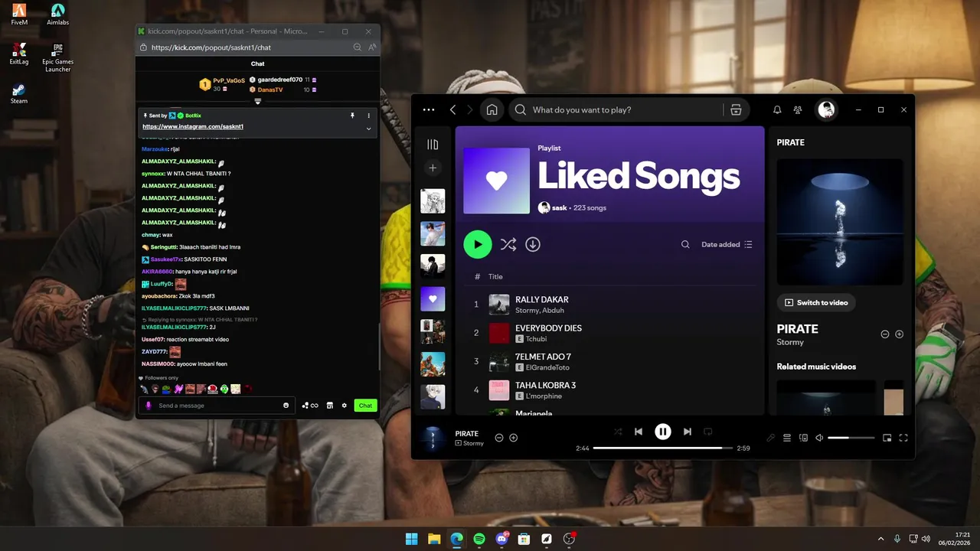This screenshot has height=551, width=980.
Task: Click the Spotify Home icon
Action: click(492, 109)
